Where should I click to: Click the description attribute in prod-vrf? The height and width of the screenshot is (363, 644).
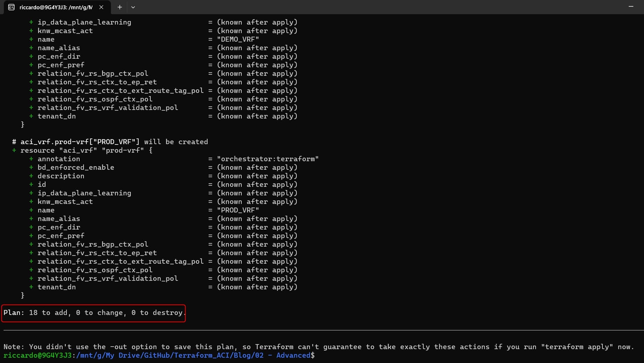coord(61,176)
